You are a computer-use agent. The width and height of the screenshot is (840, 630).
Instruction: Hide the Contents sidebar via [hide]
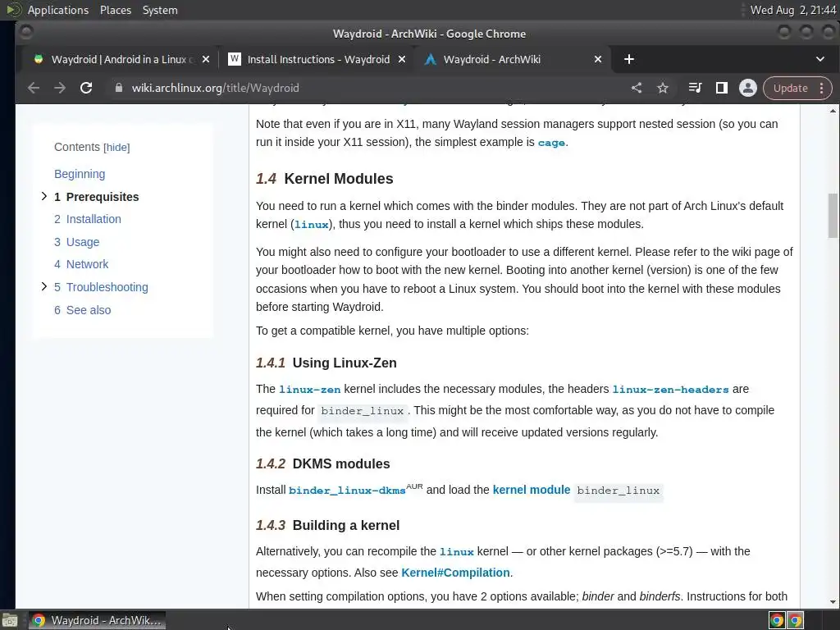click(x=116, y=148)
